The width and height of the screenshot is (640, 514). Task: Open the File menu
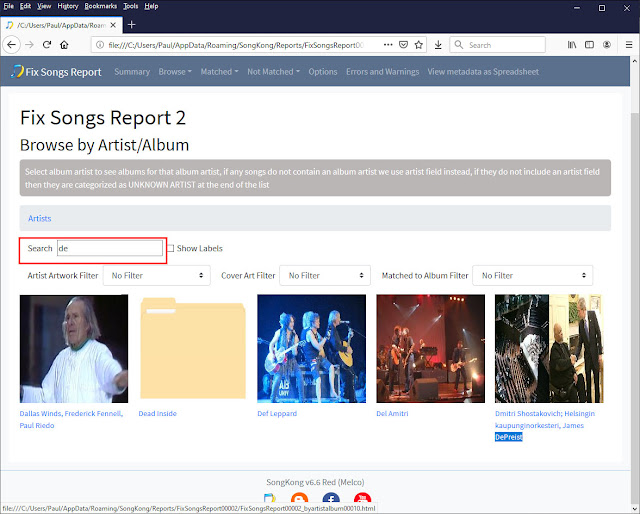point(9,6)
